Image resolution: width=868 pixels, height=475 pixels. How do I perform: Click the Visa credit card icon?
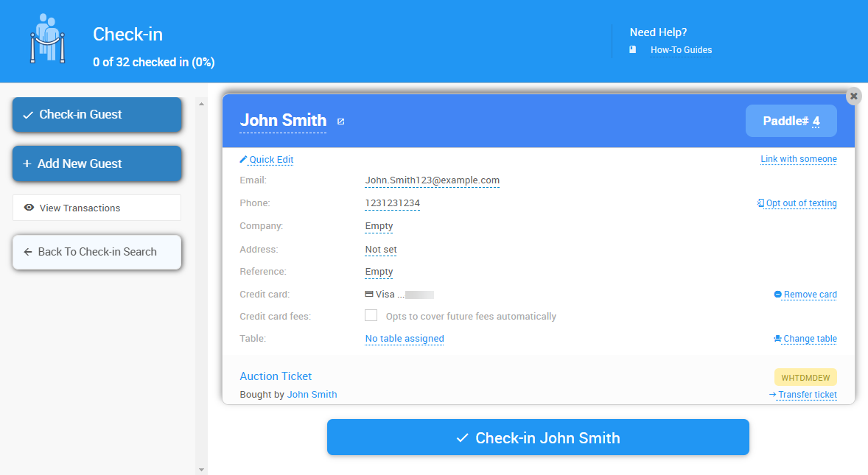pos(369,295)
